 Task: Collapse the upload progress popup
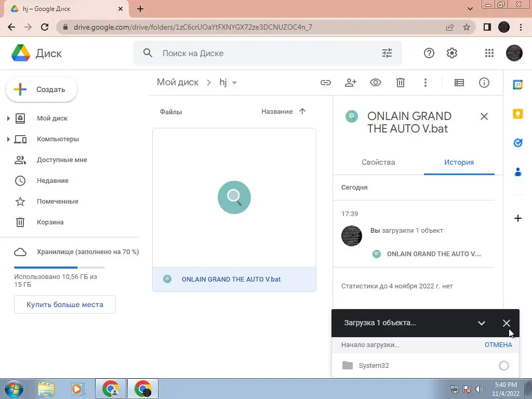(481, 323)
